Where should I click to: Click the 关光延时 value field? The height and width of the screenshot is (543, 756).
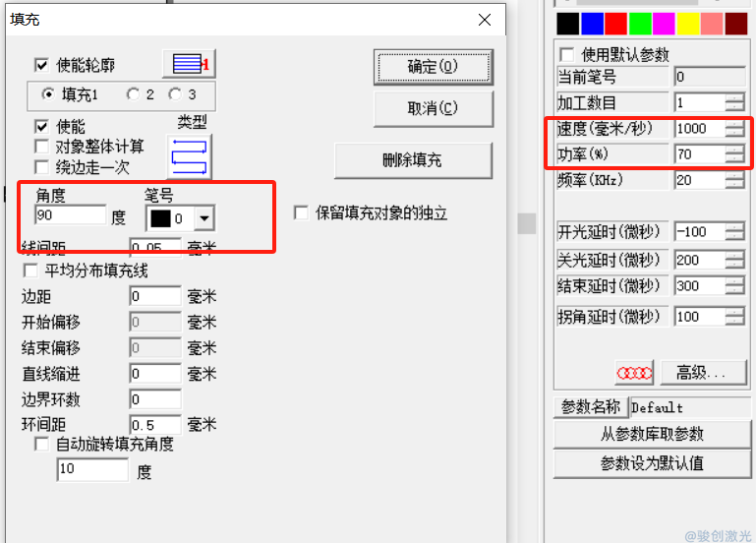coord(700,261)
